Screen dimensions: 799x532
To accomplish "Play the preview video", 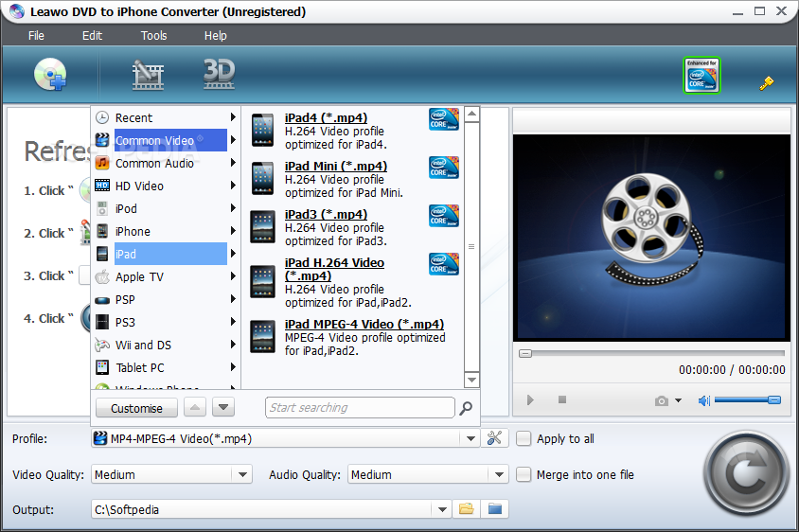I will point(530,400).
